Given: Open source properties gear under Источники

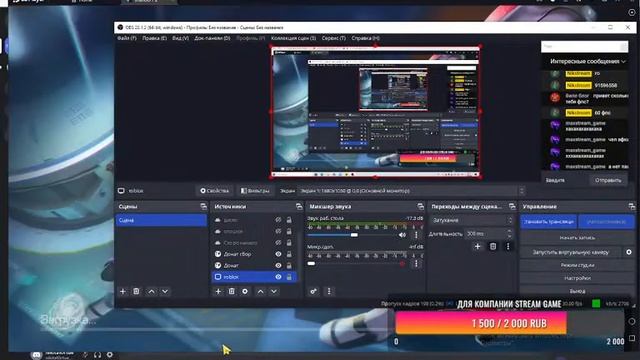Looking at the screenshot, I should coord(245,291).
